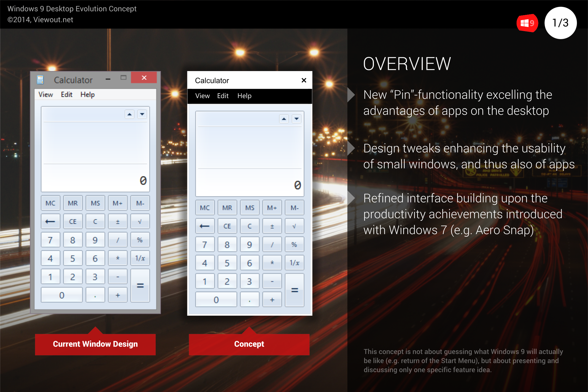Click C clear key in Concept Calculator
588x392 pixels.
point(250,226)
